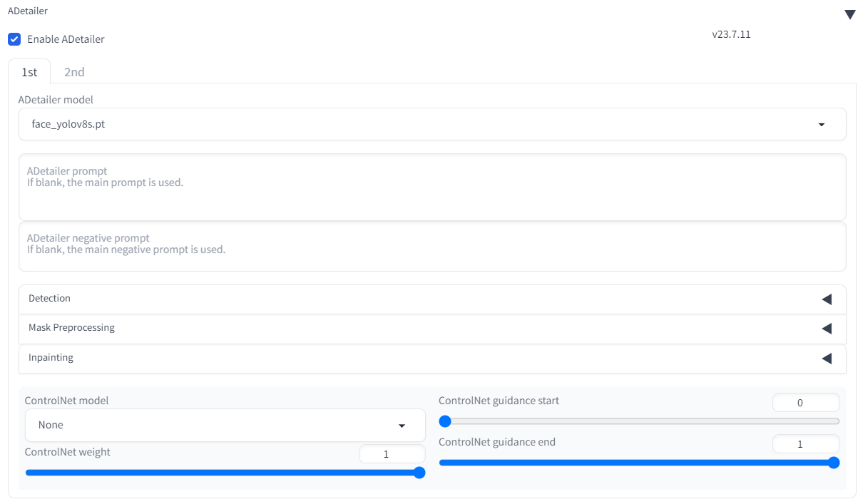Expand the Detection accordion
Screen dimensions: 863x504
tap(432, 299)
